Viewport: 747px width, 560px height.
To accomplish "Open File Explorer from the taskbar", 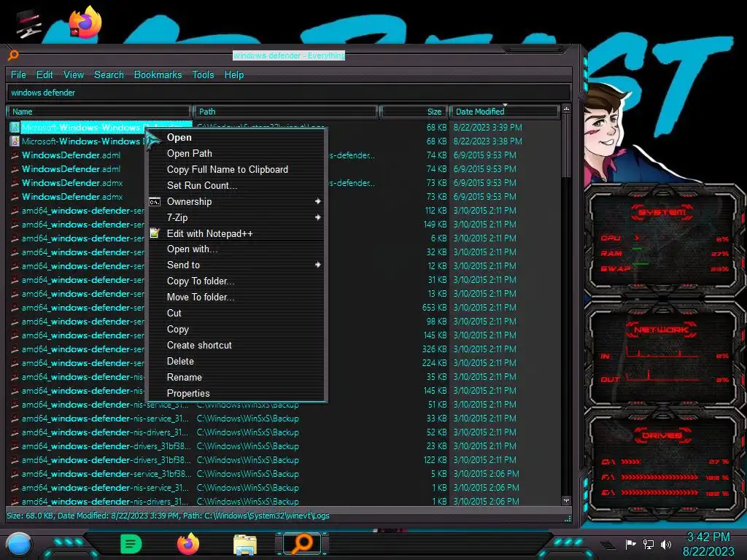I will point(245,544).
